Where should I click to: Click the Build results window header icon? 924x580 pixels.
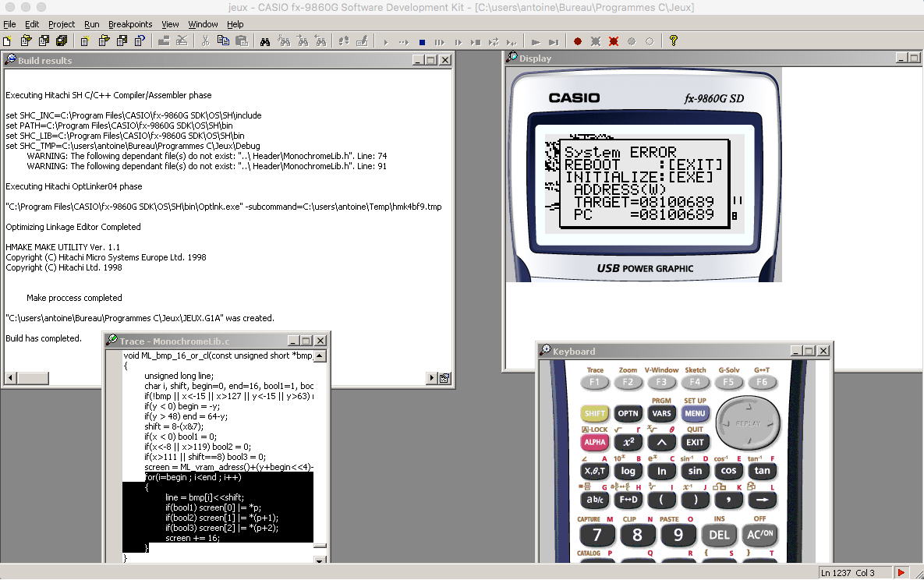(10, 59)
